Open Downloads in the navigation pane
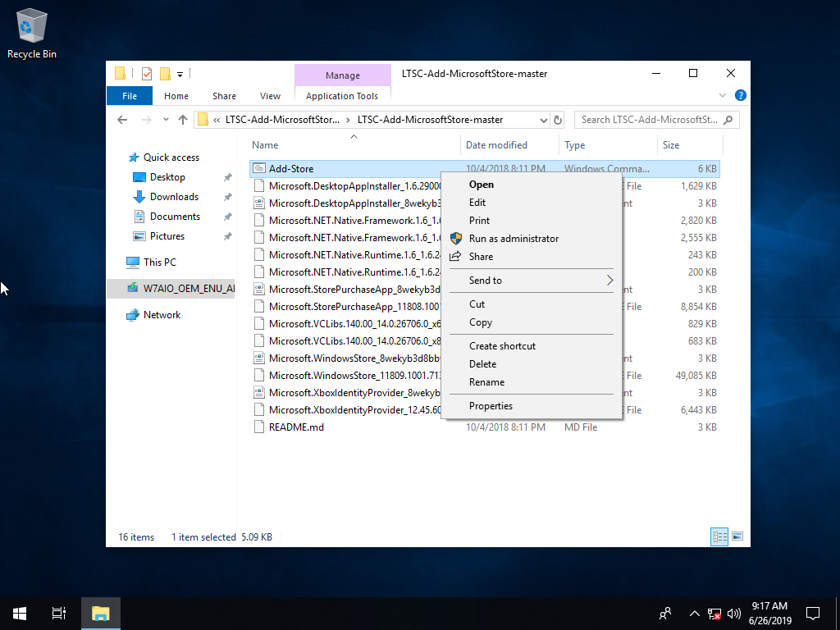This screenshot has width=840, height=630. click(166, 197)
